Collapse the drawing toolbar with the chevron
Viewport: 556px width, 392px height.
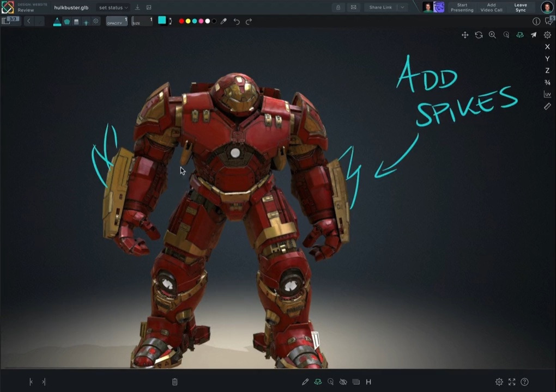pyautogui.click(x=28, y=21)
